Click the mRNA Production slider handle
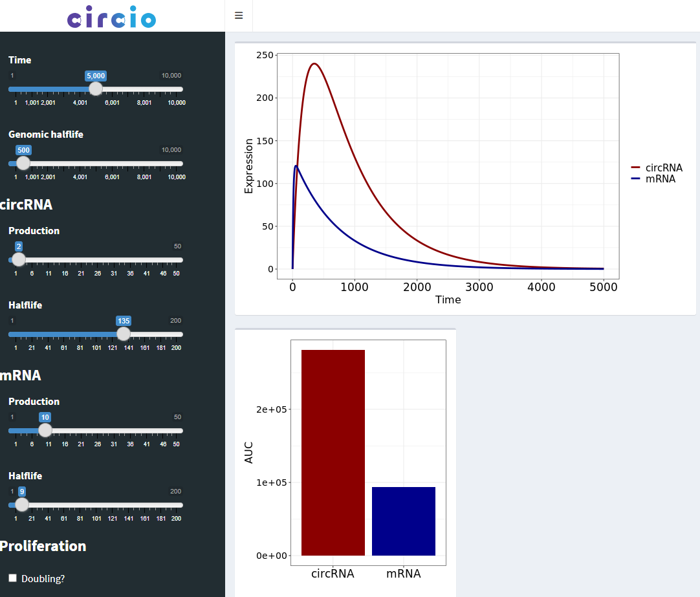Viewport: 700px width, 597px height. (45, 430)
